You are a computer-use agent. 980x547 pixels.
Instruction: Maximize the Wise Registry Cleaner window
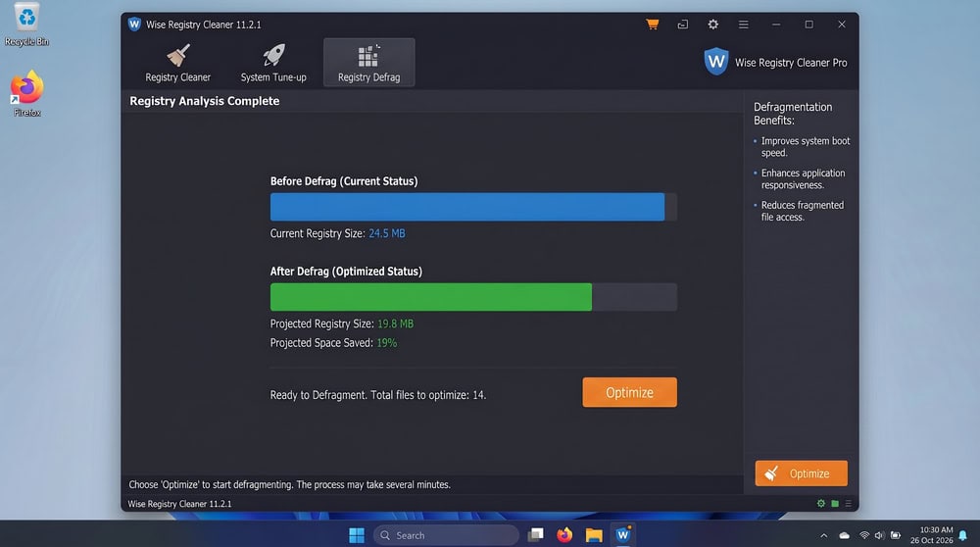pos(808,25)
